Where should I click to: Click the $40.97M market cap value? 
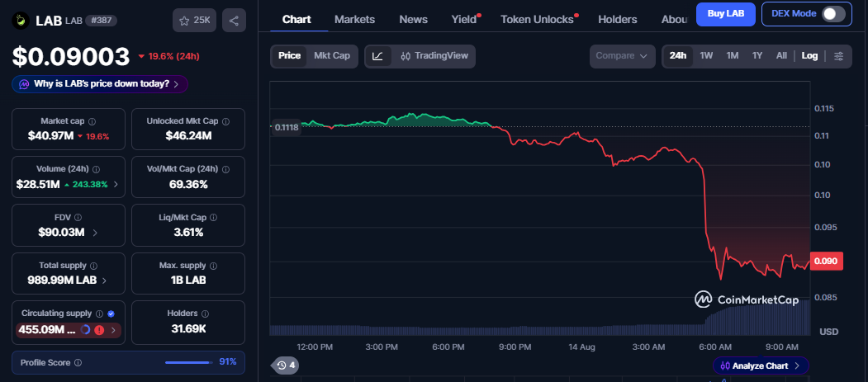tap(51, 136)
